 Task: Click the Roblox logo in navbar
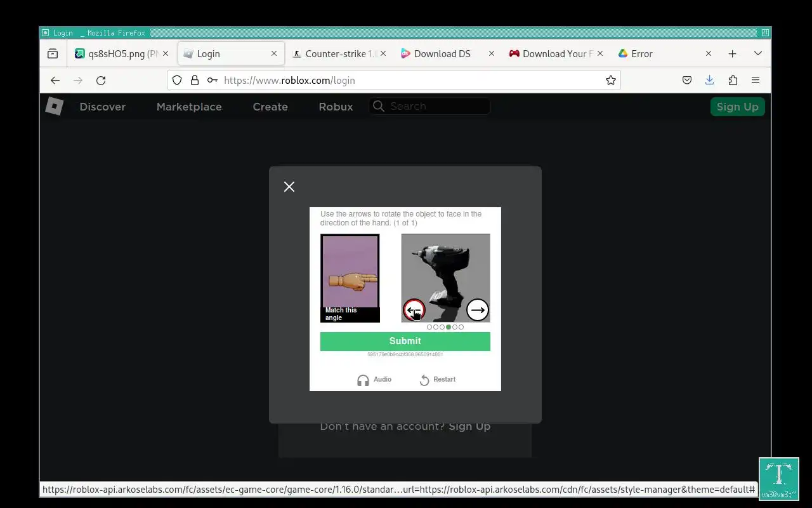tap(54, 106)
